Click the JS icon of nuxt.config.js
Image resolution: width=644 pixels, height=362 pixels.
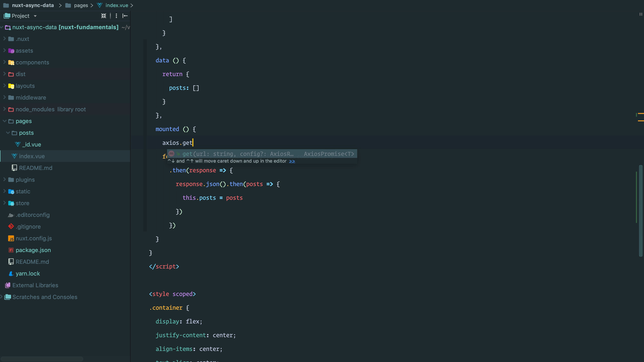(11, 239)
